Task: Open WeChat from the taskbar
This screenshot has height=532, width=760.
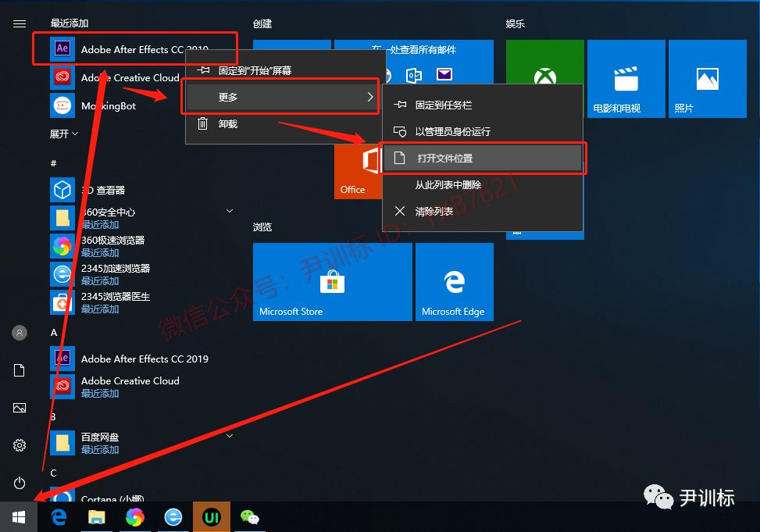Action: pos(250,517)
